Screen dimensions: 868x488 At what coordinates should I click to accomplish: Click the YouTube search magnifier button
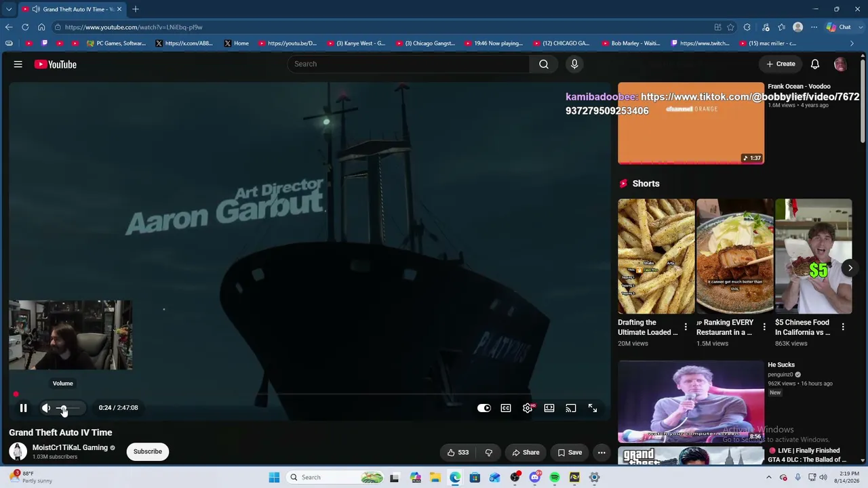click(544, 64)
